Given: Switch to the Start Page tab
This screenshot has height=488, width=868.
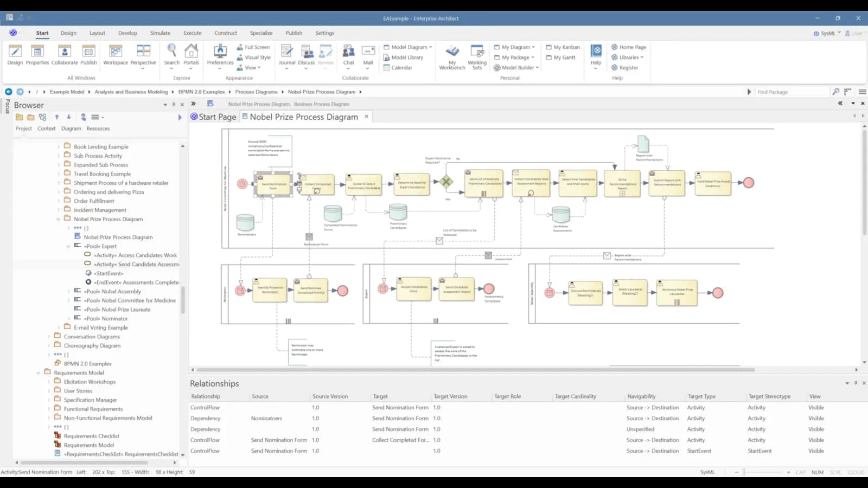Looking at the screenshot, I should pyautogui.click(x=213, y=117).
